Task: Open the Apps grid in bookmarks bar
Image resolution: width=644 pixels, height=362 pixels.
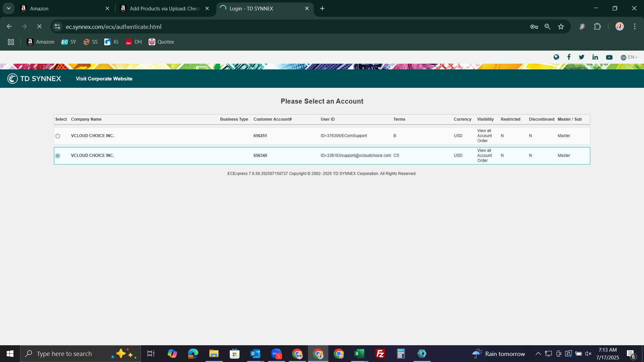Action: [x=11, y=42]
